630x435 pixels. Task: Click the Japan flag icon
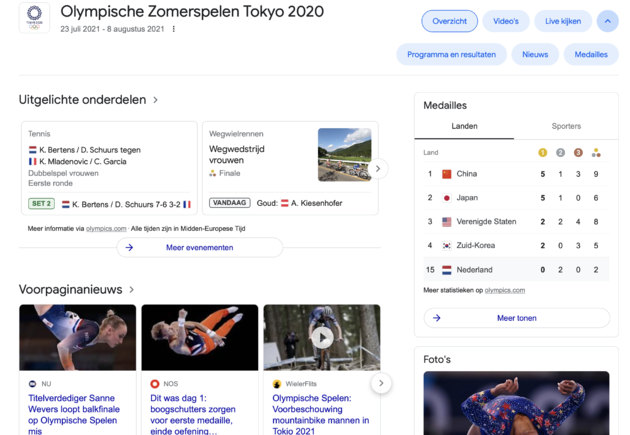[x=446, y=198]
